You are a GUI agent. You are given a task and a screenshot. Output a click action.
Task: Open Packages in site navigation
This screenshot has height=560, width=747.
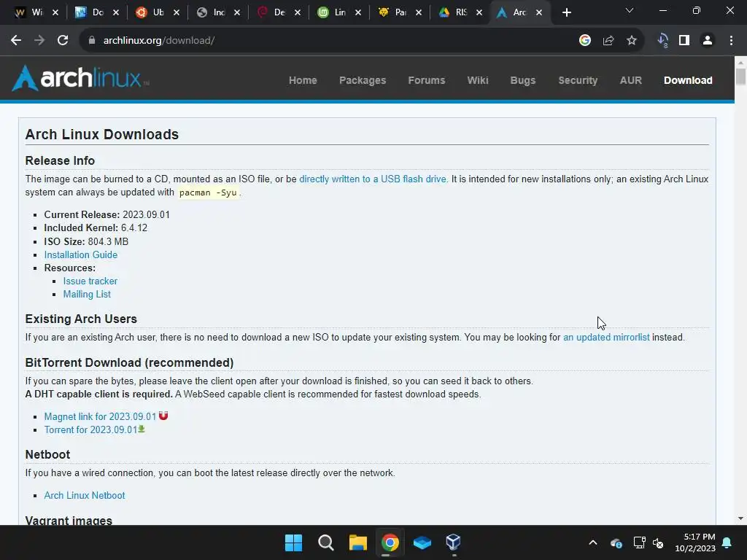coord(363,80)
